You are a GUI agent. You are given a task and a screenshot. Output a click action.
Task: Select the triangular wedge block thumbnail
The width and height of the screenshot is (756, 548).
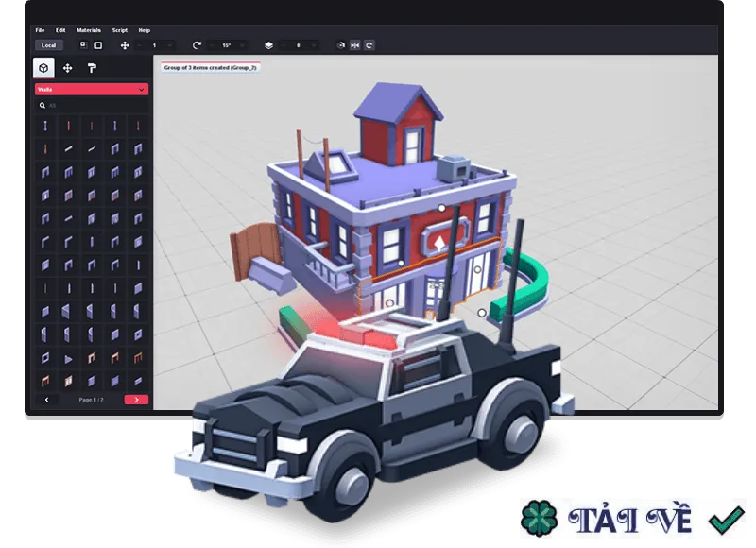68,359
